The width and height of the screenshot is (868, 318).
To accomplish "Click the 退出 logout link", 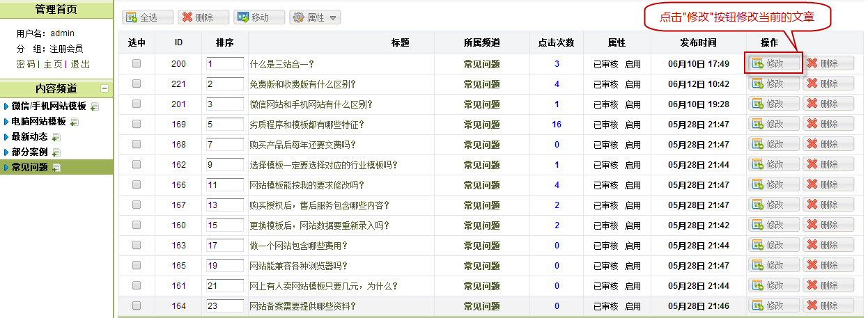I will (x=80, y=64).
